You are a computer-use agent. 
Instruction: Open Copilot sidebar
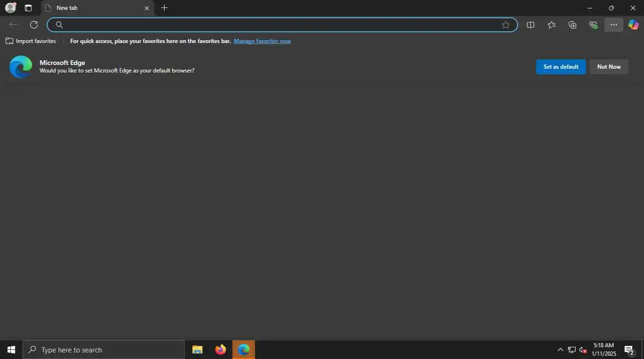pyautogui.click(x=633, y=25)
